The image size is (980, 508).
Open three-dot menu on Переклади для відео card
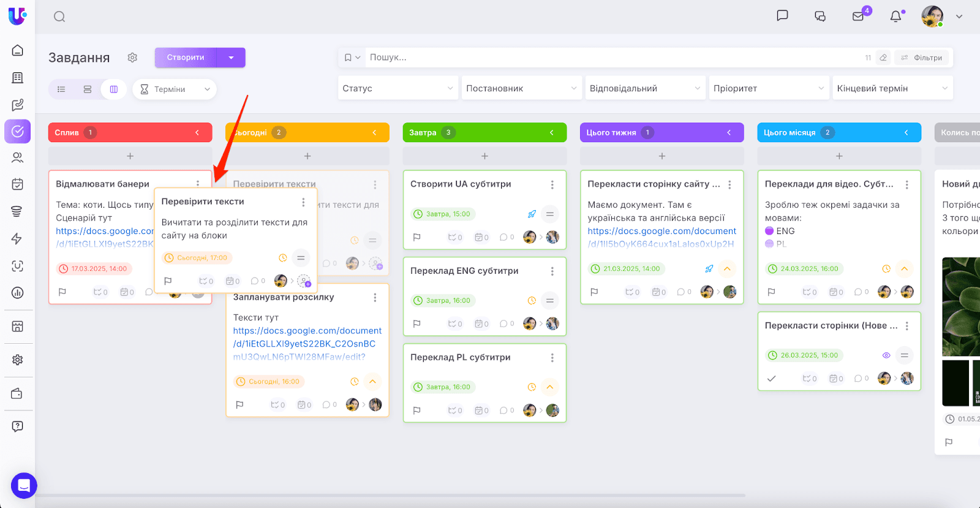(907, 184)
